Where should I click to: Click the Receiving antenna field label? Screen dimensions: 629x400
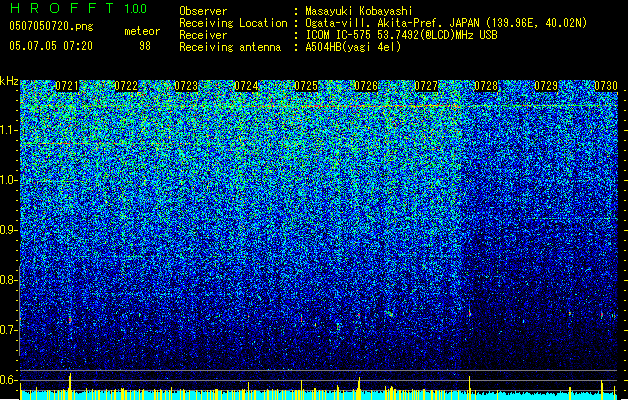coord(230,47)
